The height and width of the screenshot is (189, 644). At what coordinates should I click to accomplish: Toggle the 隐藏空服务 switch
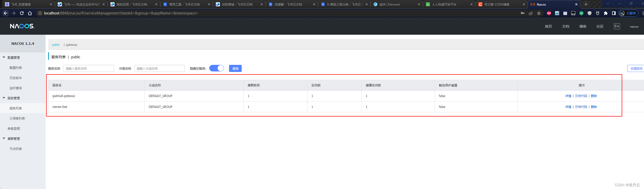pos(217,68)
